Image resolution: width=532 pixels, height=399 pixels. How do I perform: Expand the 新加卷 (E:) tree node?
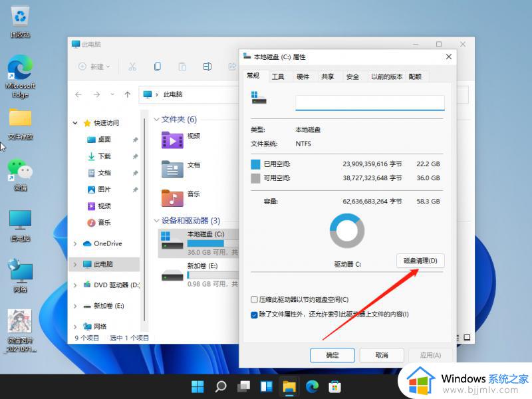75,306
